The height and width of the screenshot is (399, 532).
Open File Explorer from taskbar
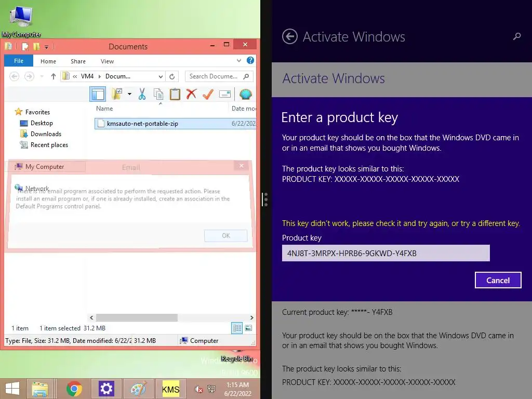point(40,389)
